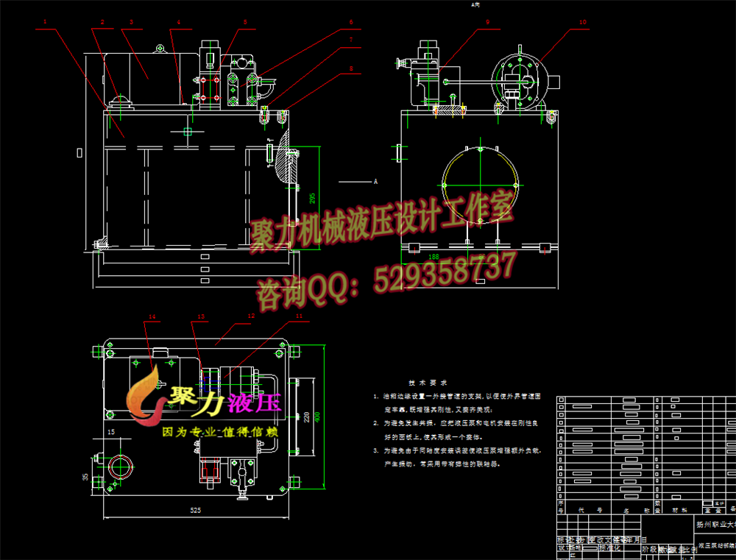Screen dimensions: 736x560
Task: Click part balloon number 5
Action: (245, 22)
